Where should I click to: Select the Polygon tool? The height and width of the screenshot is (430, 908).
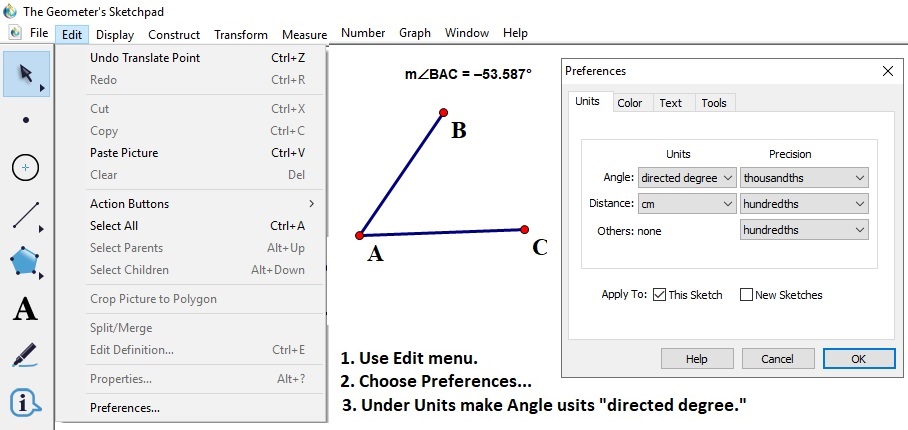pos(26,262)
